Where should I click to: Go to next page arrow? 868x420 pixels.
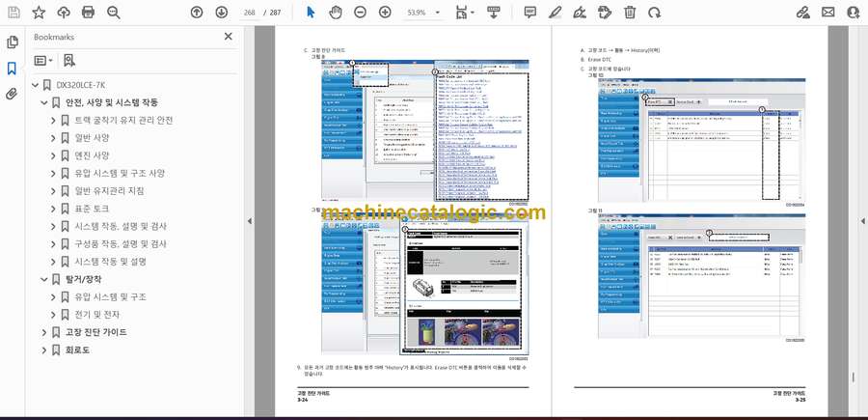(x=222, y=13)
